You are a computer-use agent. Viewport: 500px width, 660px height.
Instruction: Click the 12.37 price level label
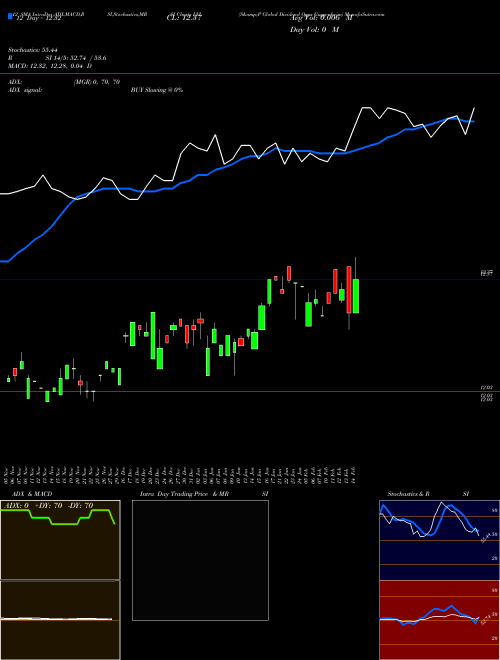[x=487, y=274]
